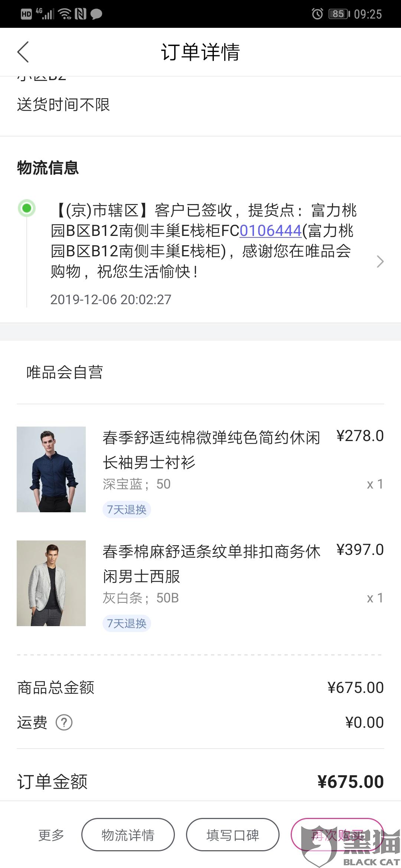Screen dimensions: 401x868
Task: Tap the message bubble notification icon
Action: [x=97, y=14]
